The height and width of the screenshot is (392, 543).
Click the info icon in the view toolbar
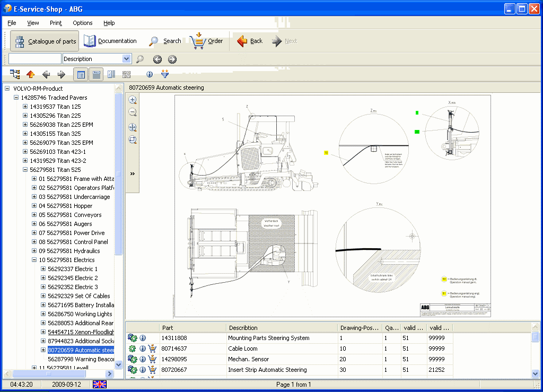coord(150,74)
